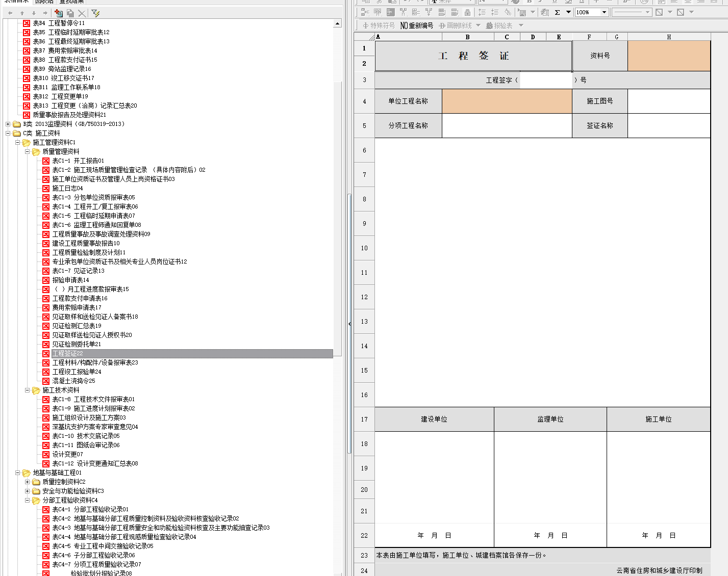728x576 pixels.
Task: Click the orange 单位工程名称 value cell
Action: (507, 101)
